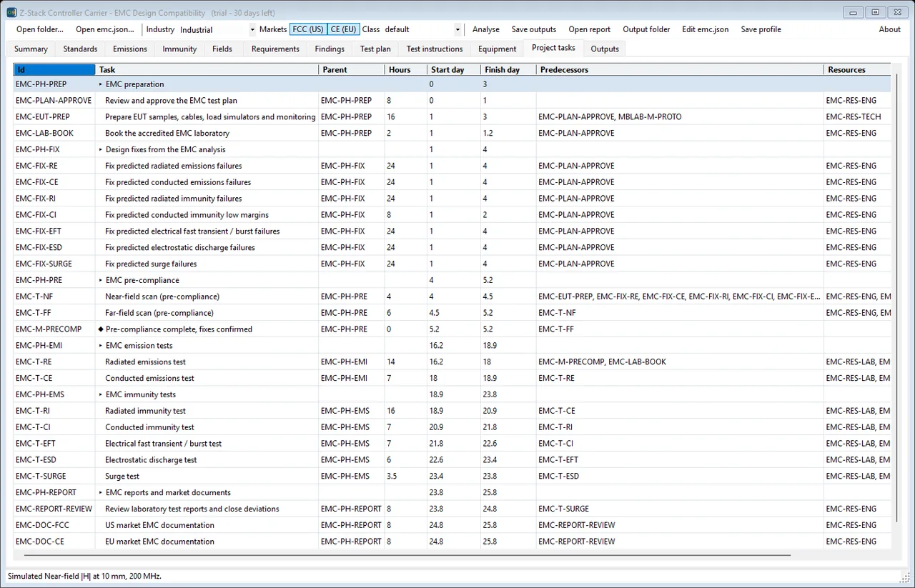
Task: Click Edit emc.json
Action: click(x=706, y=29)
